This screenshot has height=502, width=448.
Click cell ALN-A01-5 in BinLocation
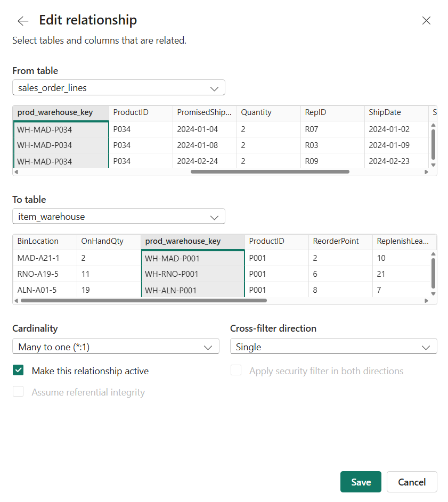45,290
